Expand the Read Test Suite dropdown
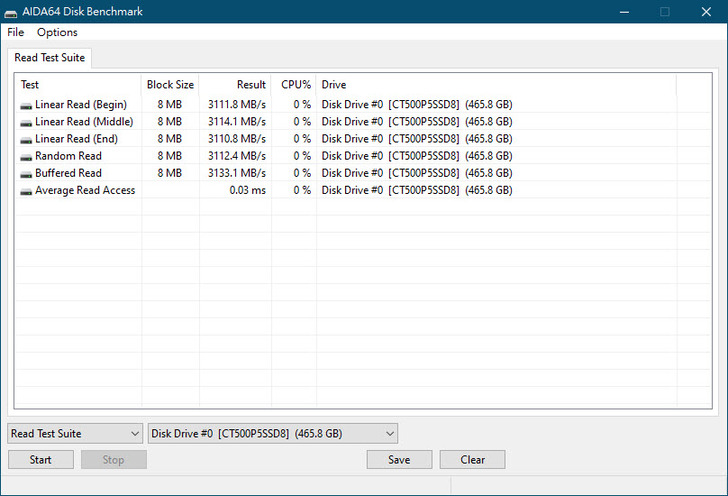 [75, 433]
